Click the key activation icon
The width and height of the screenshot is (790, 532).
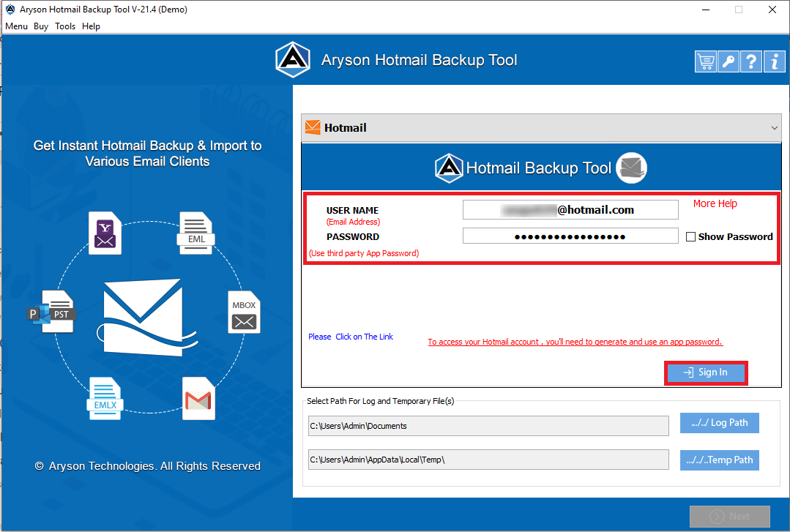[728, 62]
